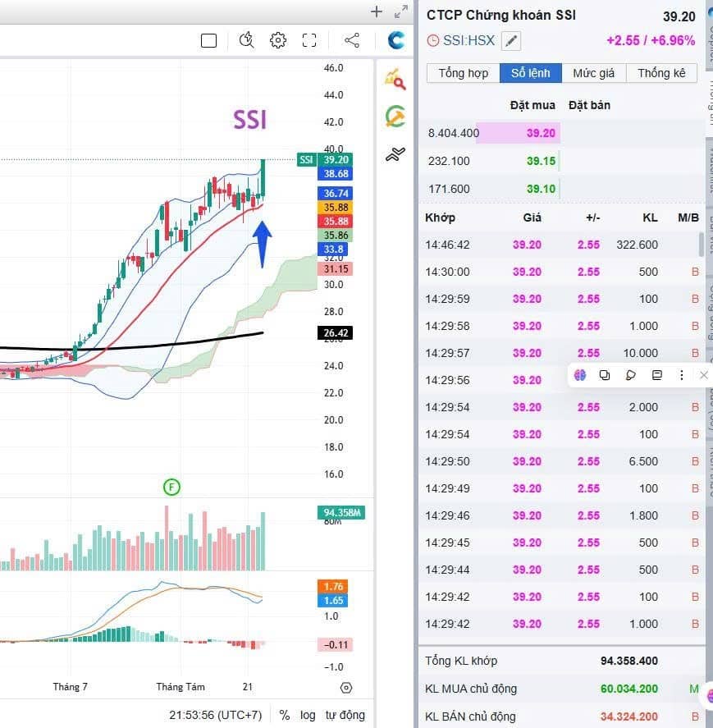
Task: Share the chart via share icon
Action: coord(352,40)
